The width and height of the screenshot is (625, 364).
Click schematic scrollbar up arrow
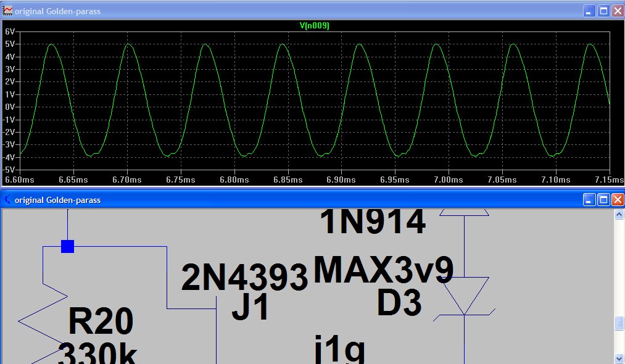pyautogui.click(x=619, y=214)
